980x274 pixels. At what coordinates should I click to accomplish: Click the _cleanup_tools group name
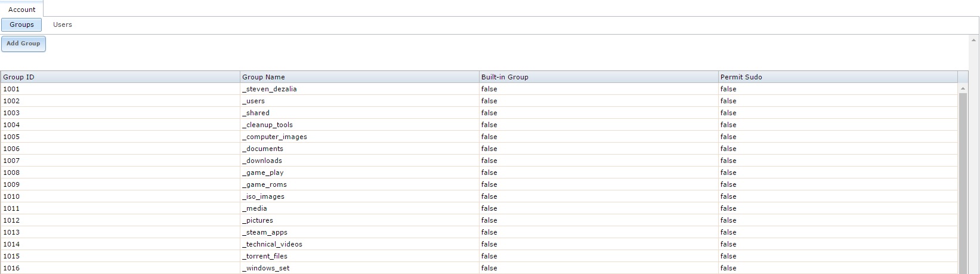click(267, 125)
